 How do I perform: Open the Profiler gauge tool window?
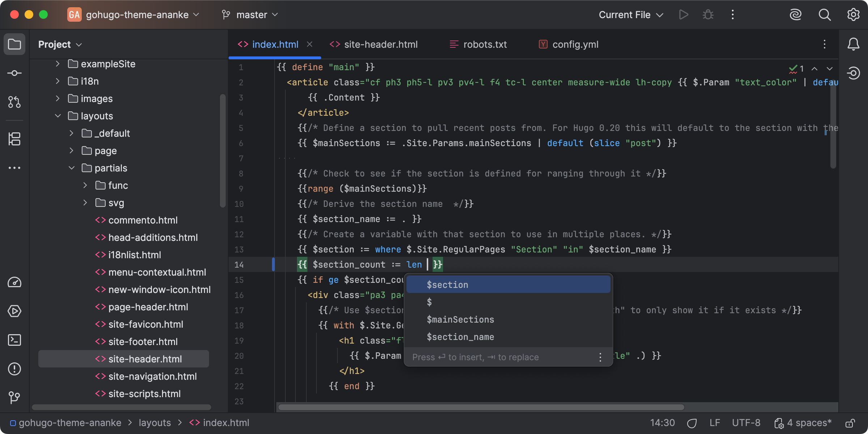point(14,282)
